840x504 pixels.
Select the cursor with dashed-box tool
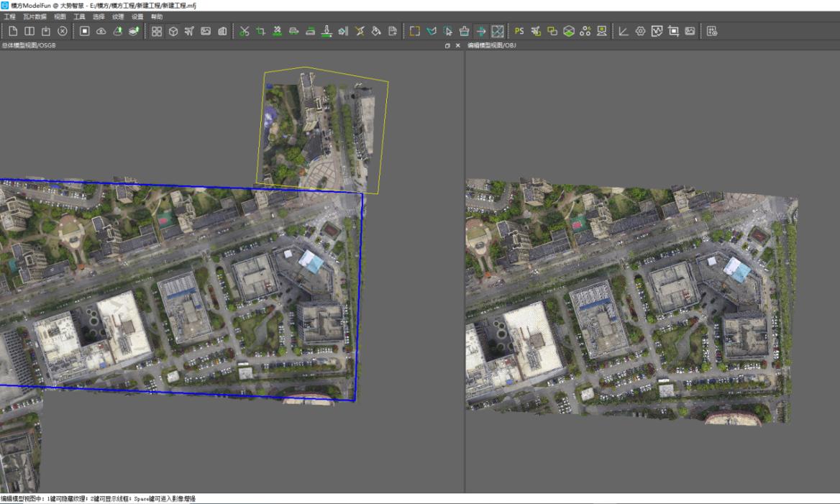point(448,31)
